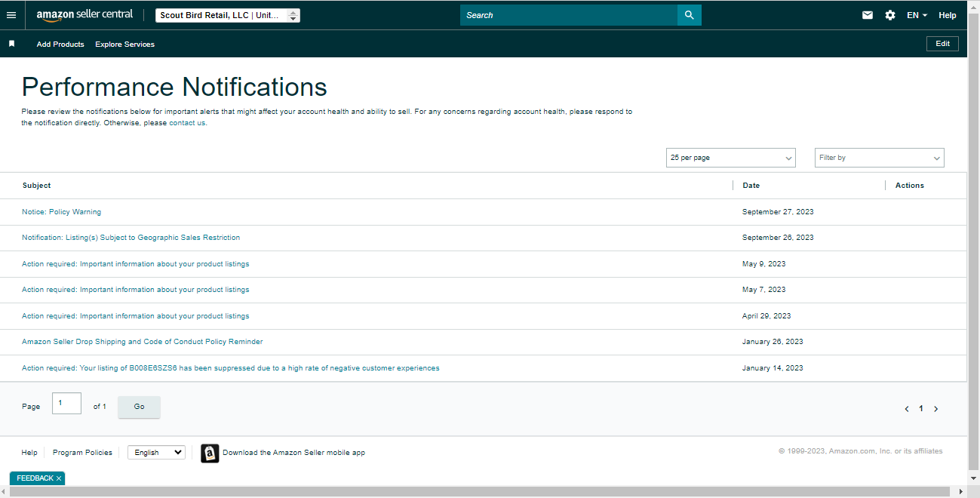
Task: Click the Program Policies link
Action: pos(82,453)
